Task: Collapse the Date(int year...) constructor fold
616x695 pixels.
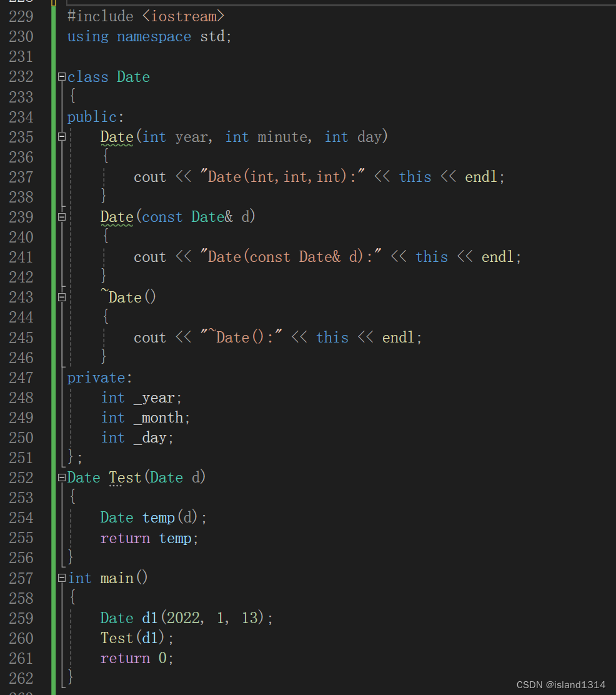Action: (62, 137)
